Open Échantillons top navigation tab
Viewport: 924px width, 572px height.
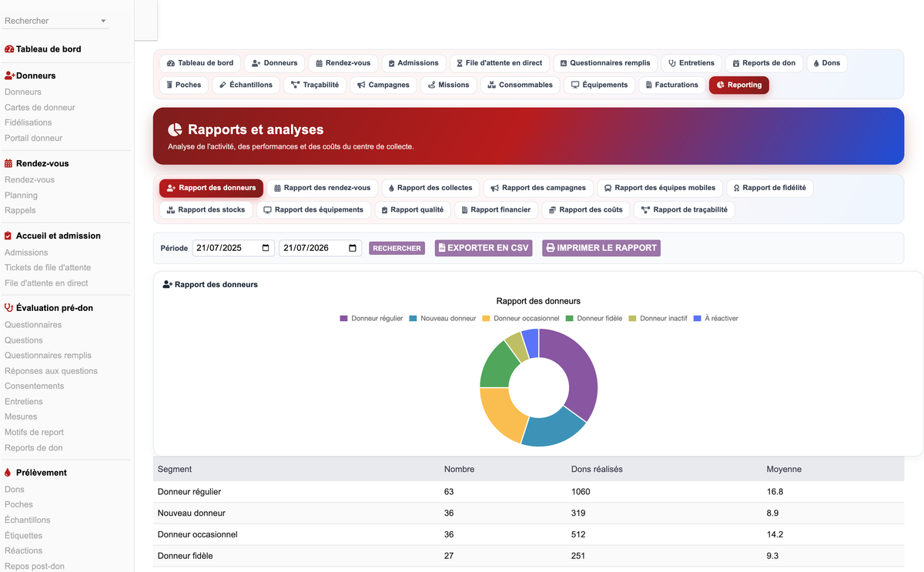(246, 85)
